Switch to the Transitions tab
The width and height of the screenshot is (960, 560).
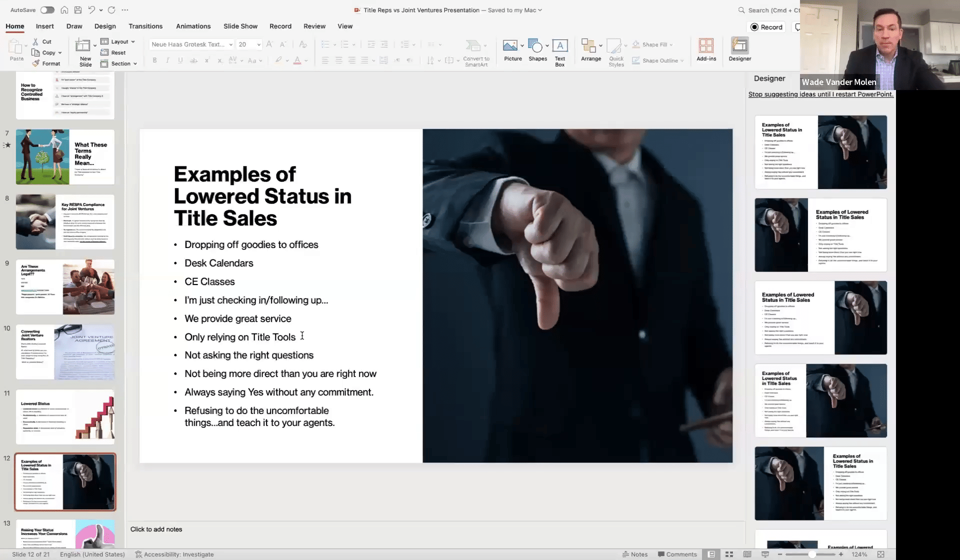(145, 26)
